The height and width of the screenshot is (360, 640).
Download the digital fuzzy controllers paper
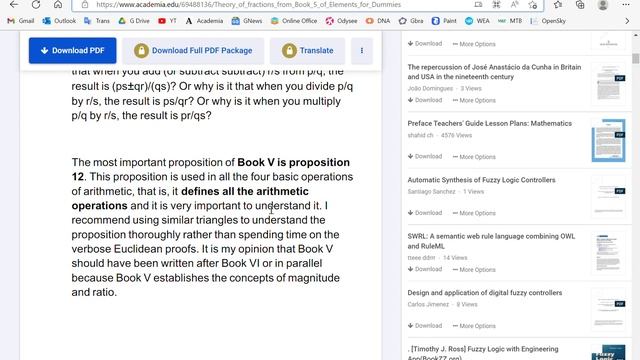click(x=425, y=325)
